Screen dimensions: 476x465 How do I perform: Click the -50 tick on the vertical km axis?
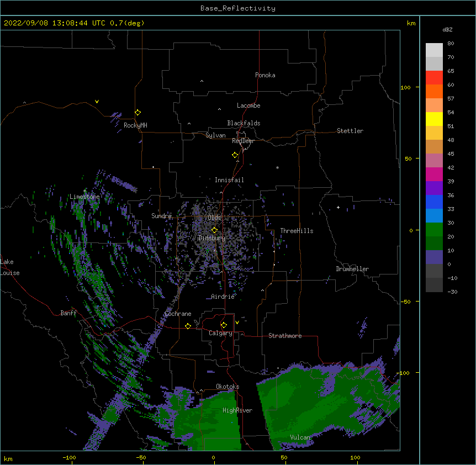click(x=405, y=302)
